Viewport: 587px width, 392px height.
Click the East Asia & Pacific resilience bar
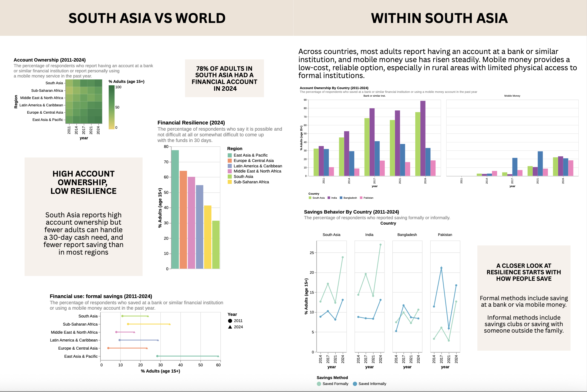click(x=175, y=209)
